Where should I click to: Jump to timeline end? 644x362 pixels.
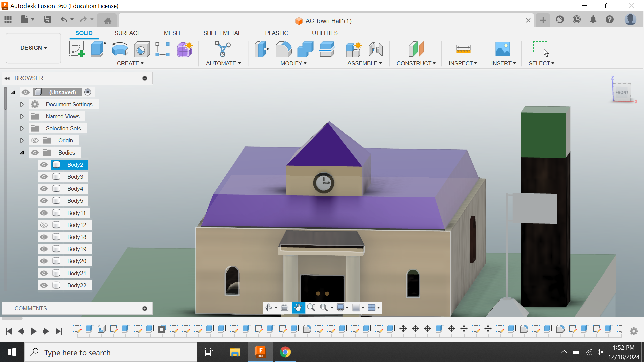59,331
